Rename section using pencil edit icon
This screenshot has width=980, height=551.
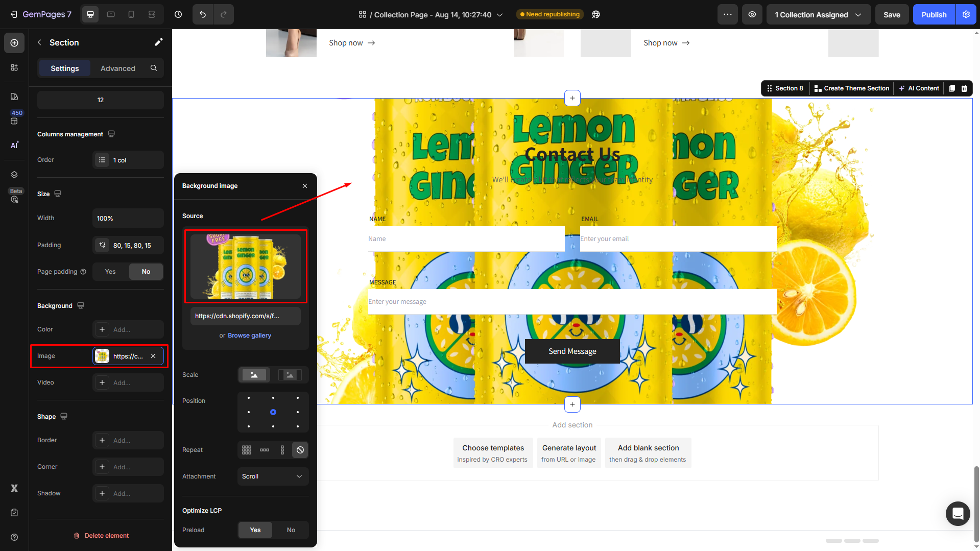(158, 42)
